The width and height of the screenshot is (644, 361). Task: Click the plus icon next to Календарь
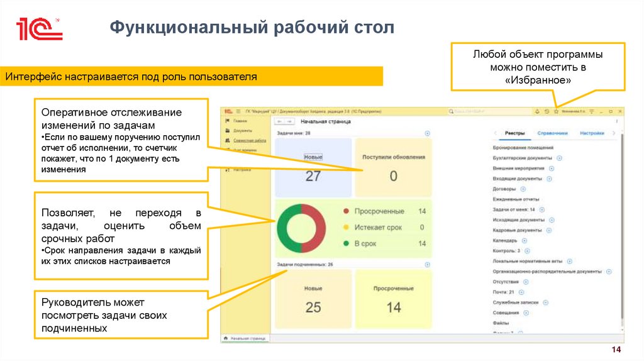click(525, 241)
